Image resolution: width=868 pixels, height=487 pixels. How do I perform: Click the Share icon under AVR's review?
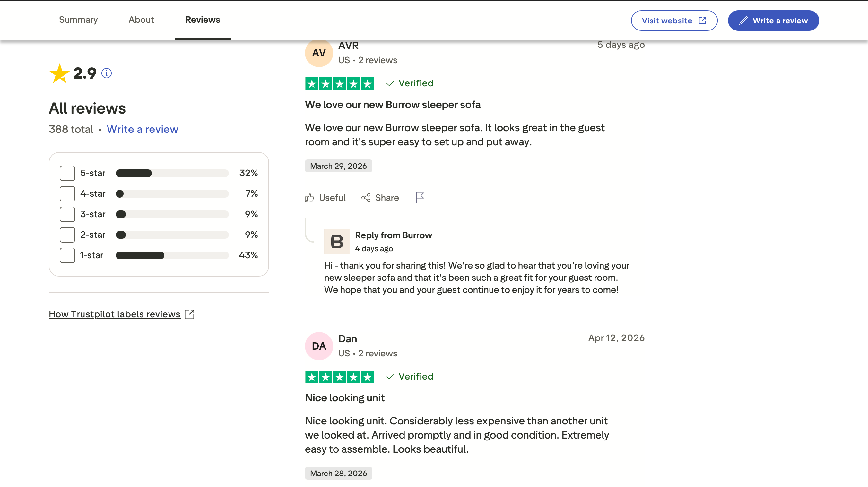pos(366,198)
